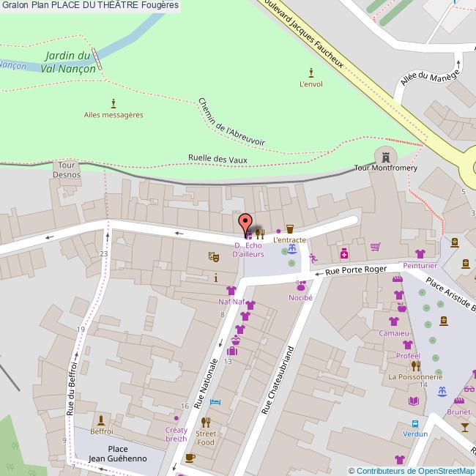Click the theatre masks icon

coord(214,256)
